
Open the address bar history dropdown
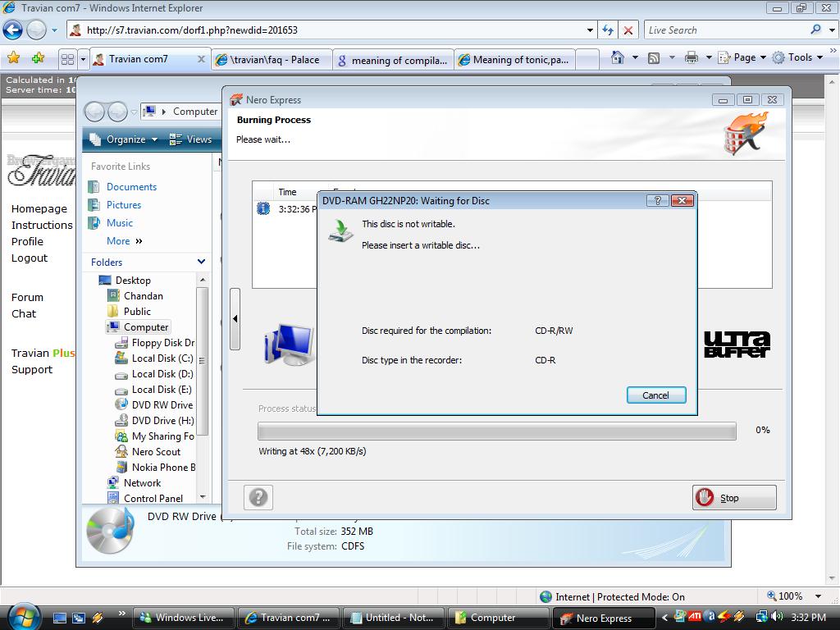coord(590,30)
